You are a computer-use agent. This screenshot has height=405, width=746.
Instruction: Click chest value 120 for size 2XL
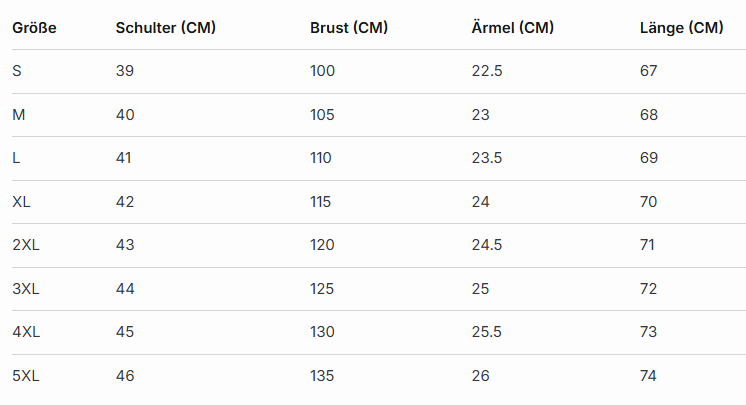click(323, 245)
